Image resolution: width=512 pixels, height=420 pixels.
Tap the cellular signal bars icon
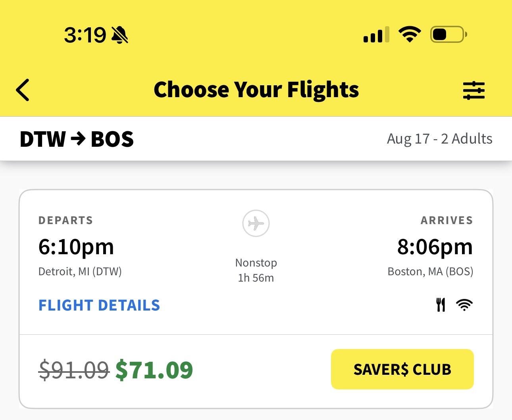[376, 35]
